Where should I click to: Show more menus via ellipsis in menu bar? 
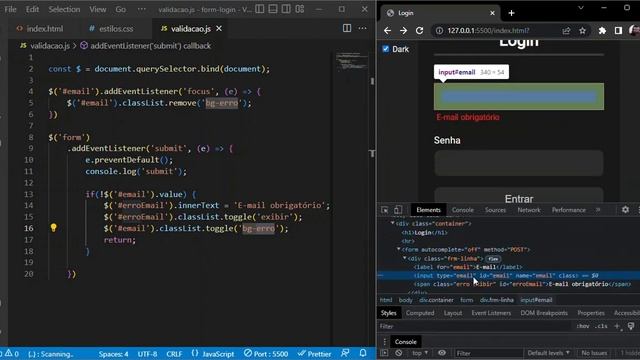[x=141, y=9]
